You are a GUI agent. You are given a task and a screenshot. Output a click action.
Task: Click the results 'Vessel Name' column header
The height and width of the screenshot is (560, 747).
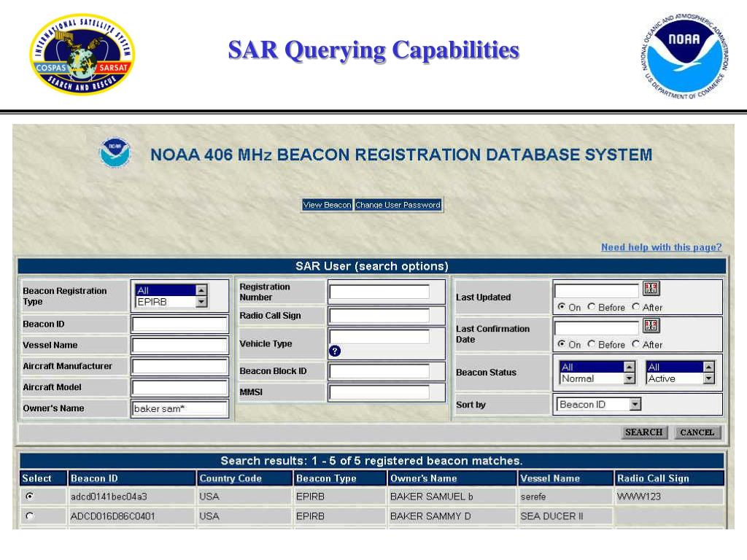pyautogui.click(x=565, y=478)
